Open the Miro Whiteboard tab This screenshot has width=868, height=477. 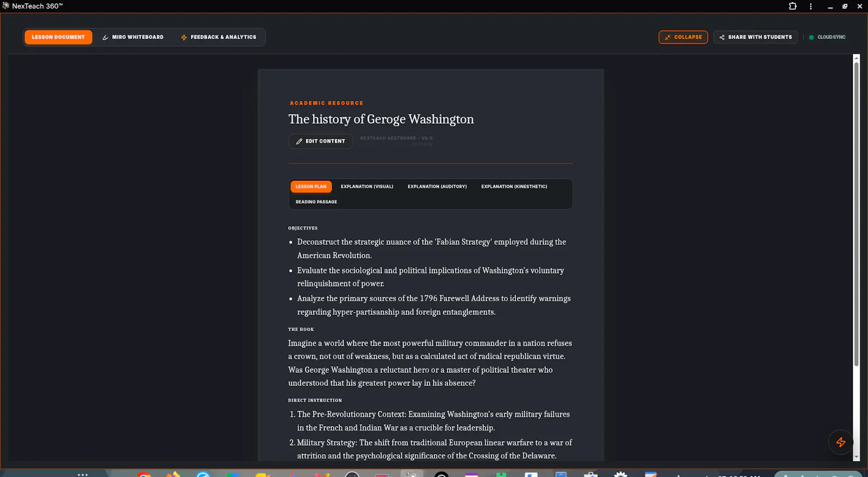click(x=133, y=37)
